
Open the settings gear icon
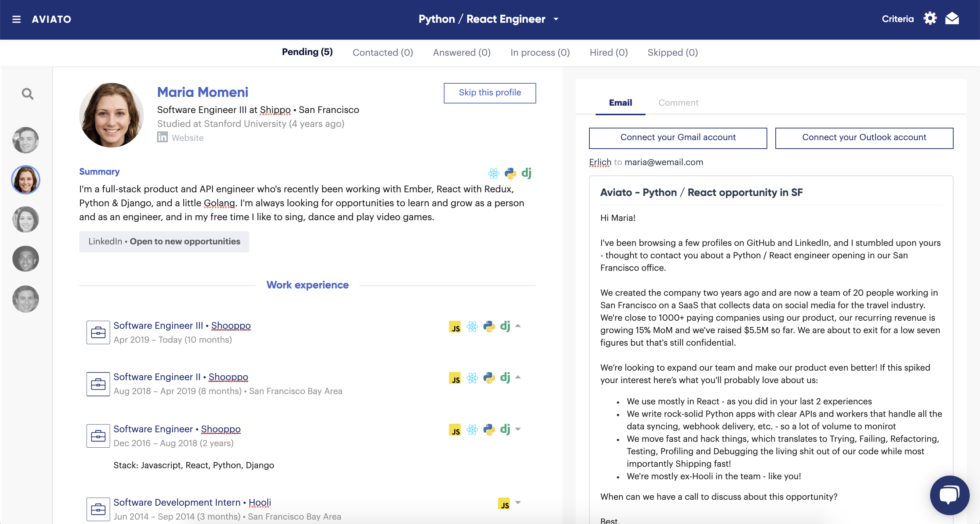point(930,18)
